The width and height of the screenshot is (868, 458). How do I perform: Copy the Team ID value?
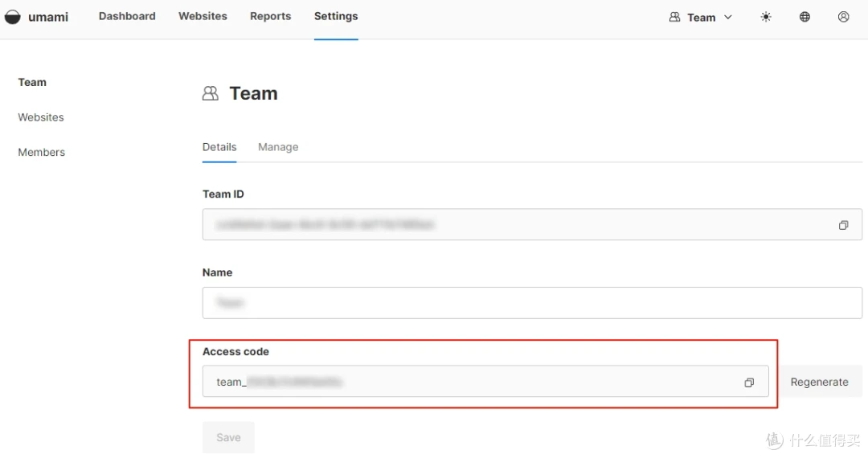point(843,225)
